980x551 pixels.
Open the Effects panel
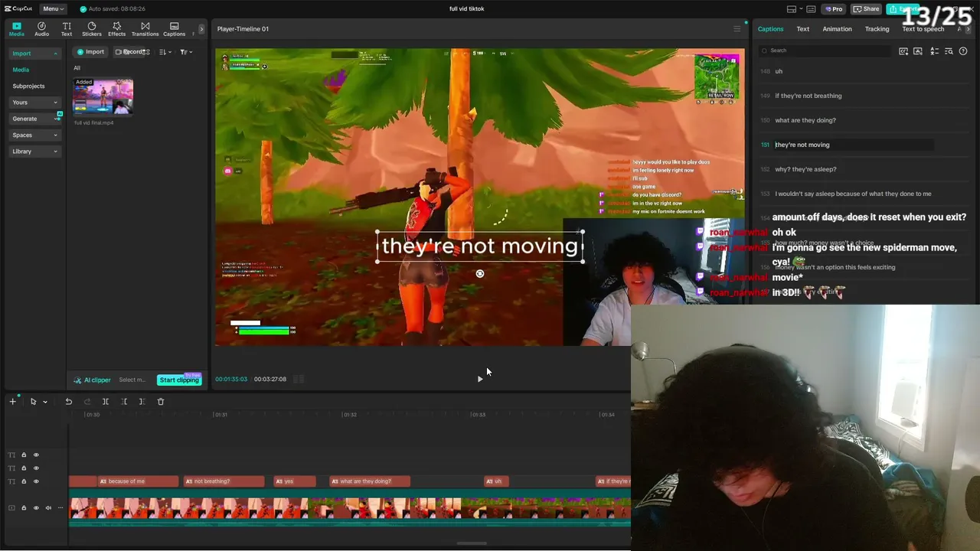click(x=116, y=29)
